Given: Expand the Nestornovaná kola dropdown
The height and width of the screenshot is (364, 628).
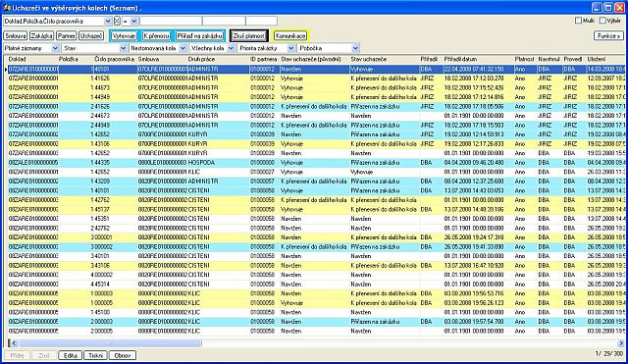Looking at the screenshot, I should click(x=183, y=48).
